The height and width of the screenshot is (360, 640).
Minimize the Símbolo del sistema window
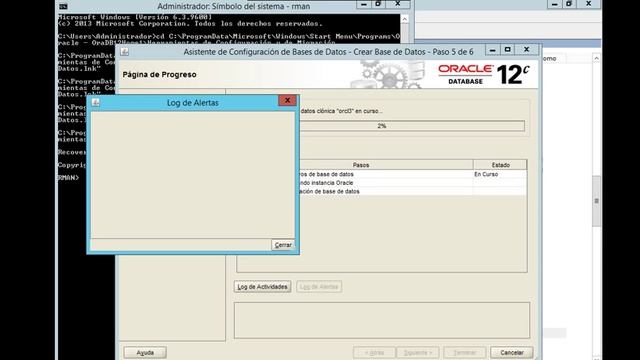(x=364, y=4)
